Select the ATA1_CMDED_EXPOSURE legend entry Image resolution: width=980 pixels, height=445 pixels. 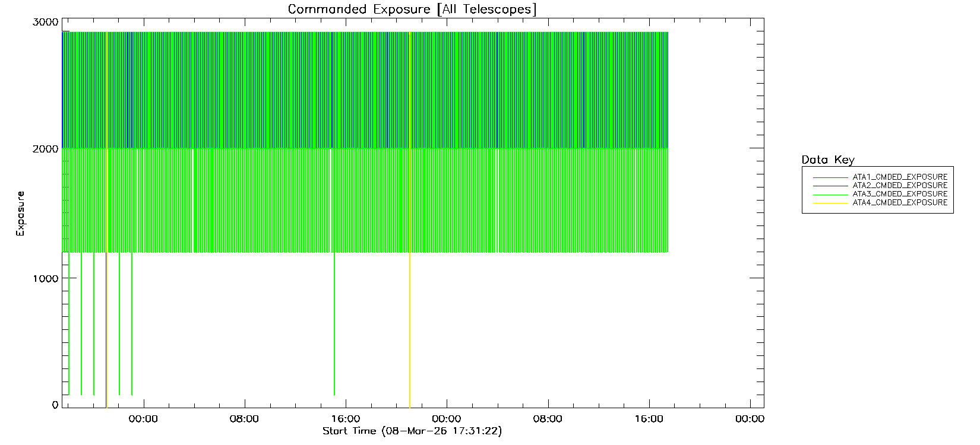(x=899, y=177)
